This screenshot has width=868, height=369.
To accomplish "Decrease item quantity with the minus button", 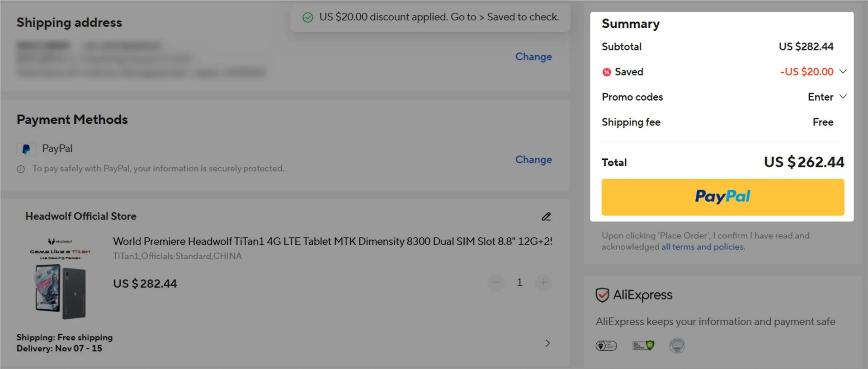I will [496, 283].
